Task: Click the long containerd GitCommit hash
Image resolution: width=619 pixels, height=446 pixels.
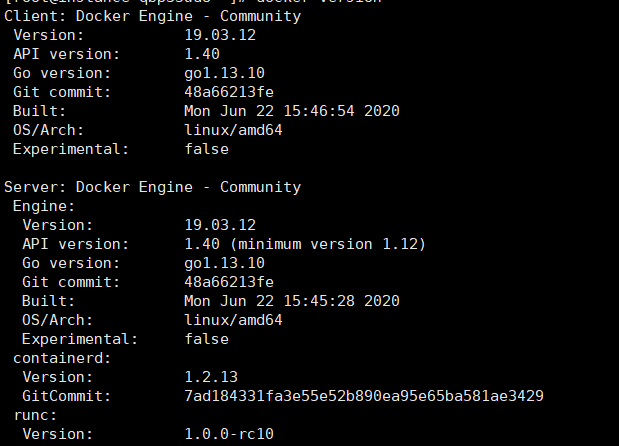Action: coord(364,396)
